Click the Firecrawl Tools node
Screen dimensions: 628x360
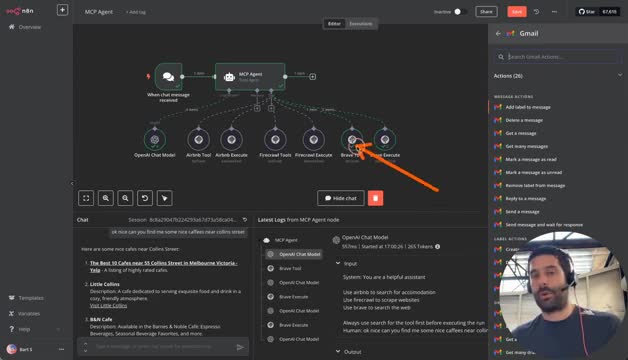[x=275, y=140]
